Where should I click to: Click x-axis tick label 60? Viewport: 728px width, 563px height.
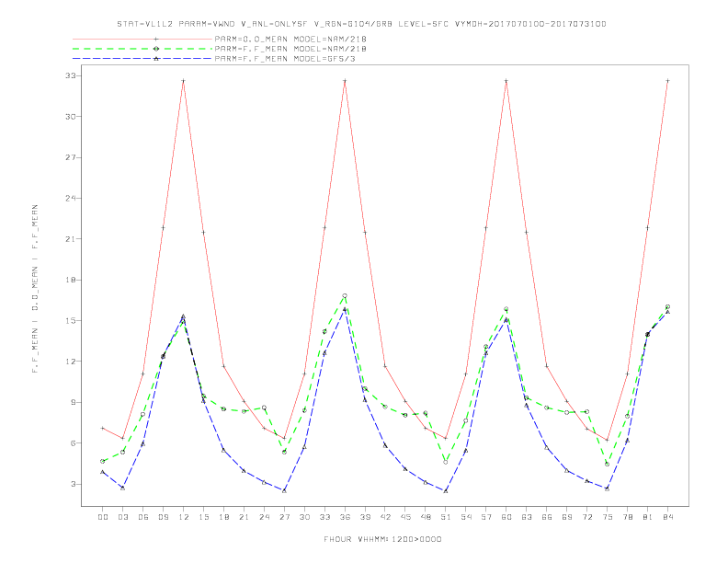(506, 517)
